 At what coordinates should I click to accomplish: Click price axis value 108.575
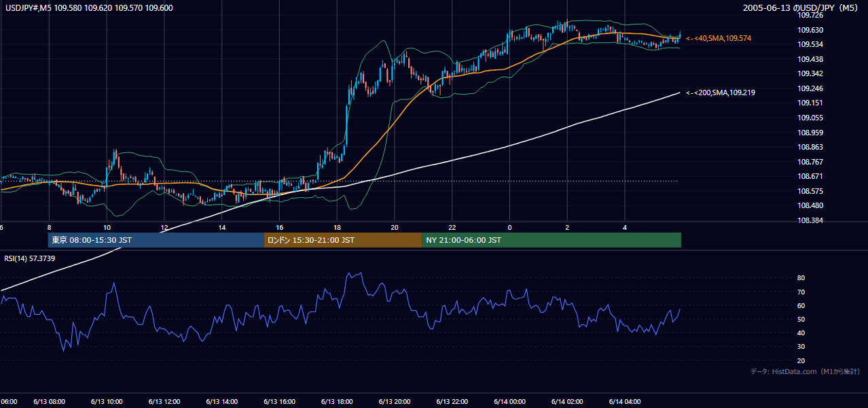coord(810,191)
